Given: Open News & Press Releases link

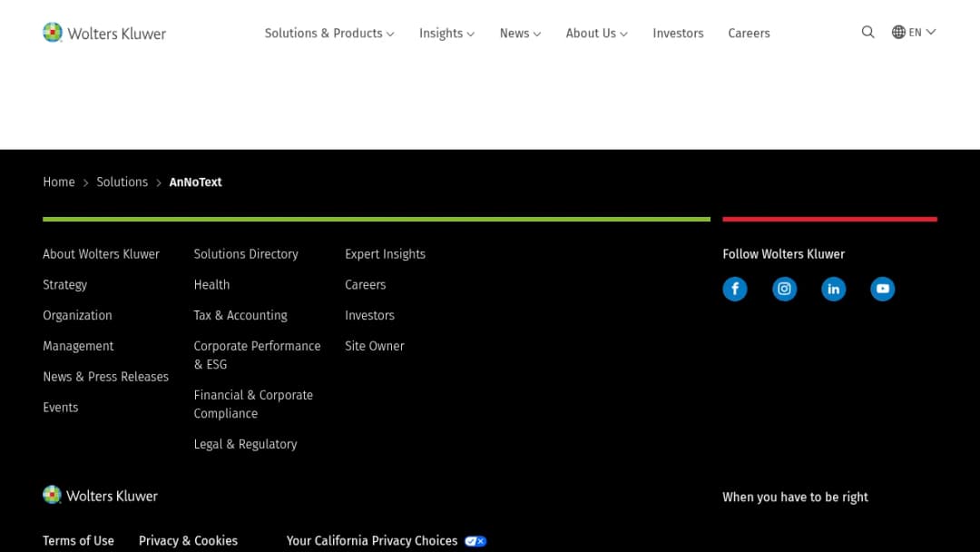Looking at the screenshot, I should (x=105, y=377).
